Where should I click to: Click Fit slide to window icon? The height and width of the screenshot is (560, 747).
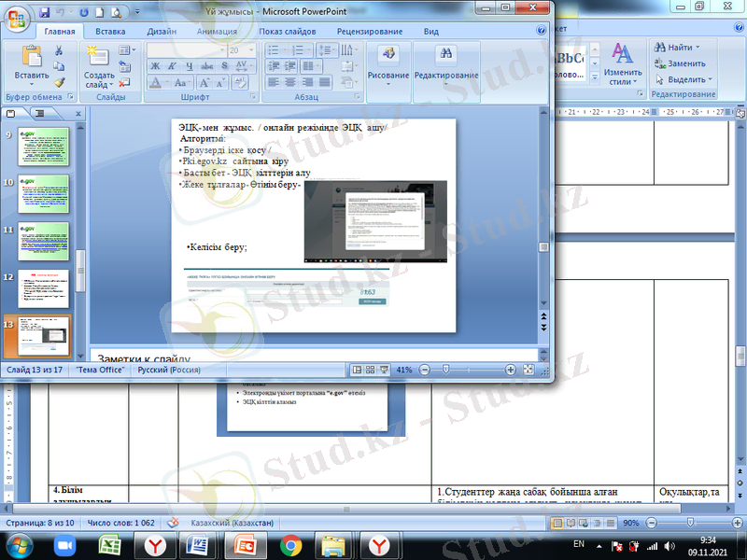click(x=529, y=370)
